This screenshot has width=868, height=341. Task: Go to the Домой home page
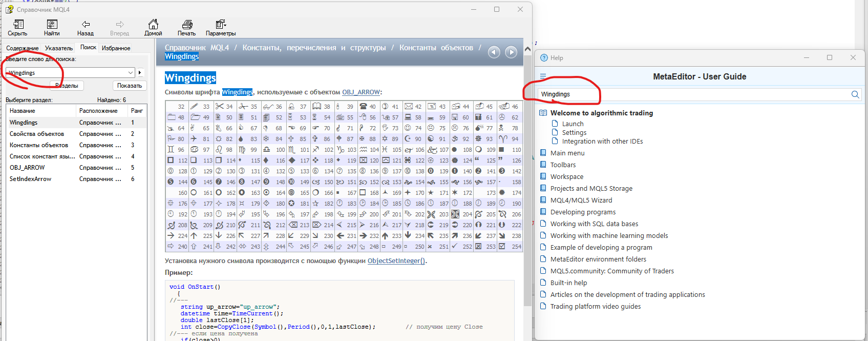tap(153, 28)
